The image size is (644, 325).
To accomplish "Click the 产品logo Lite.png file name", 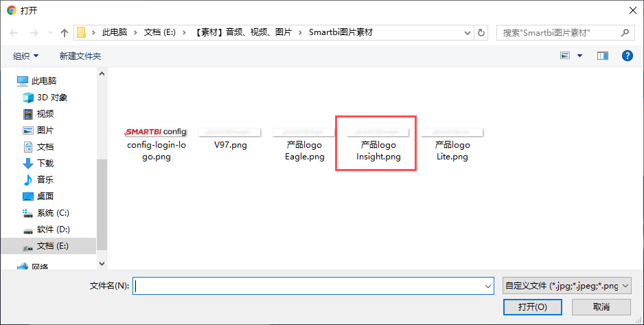I will click(x=452, y=150).
